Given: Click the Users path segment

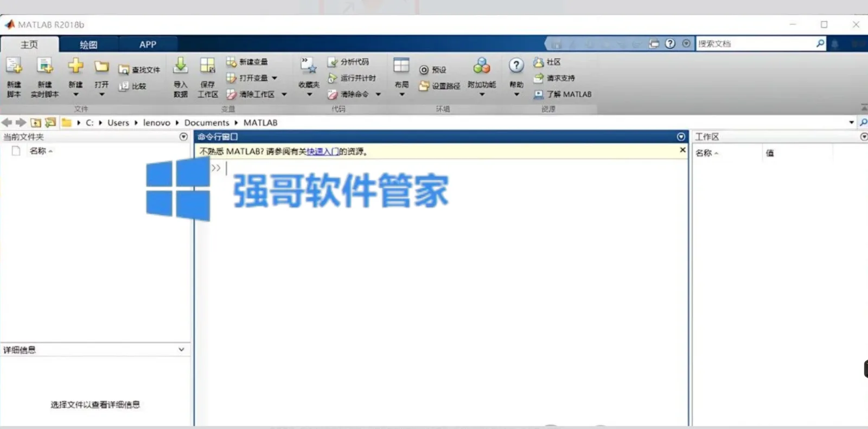Looking at the screenshot, I should [118, 123].
